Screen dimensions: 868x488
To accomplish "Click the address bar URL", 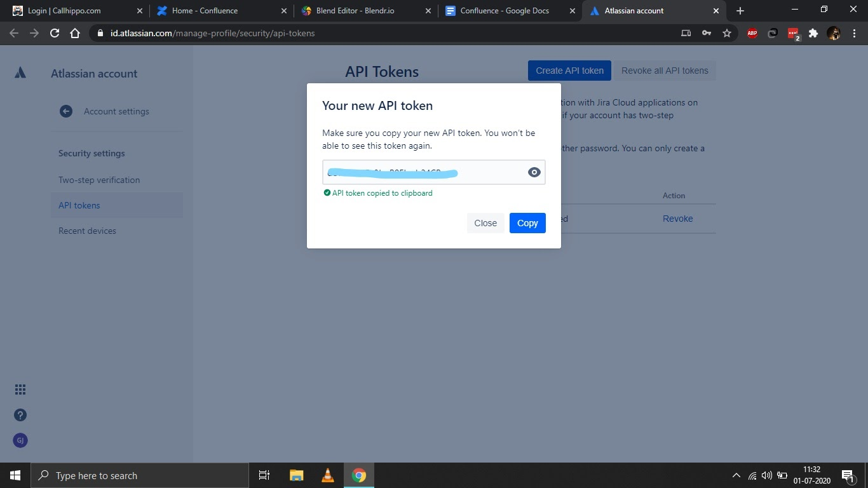I will point(212,33).
